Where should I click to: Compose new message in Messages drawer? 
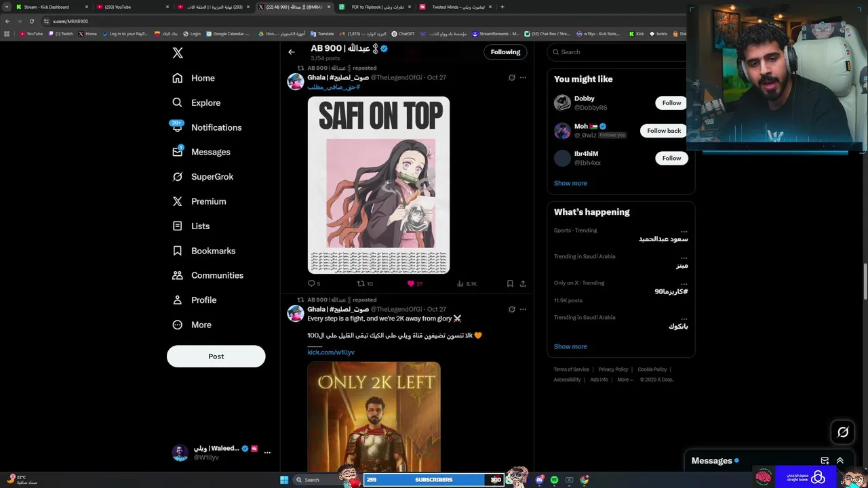(x=825, y=461)
